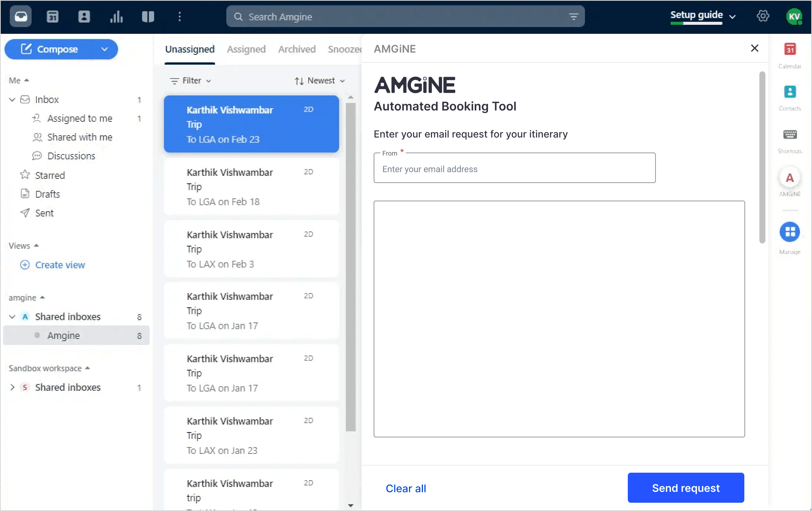Open the Contacts icon in the top toolbar
This screenshot has width=812, height=511.
pyautogui.click(x=84, y=16)
